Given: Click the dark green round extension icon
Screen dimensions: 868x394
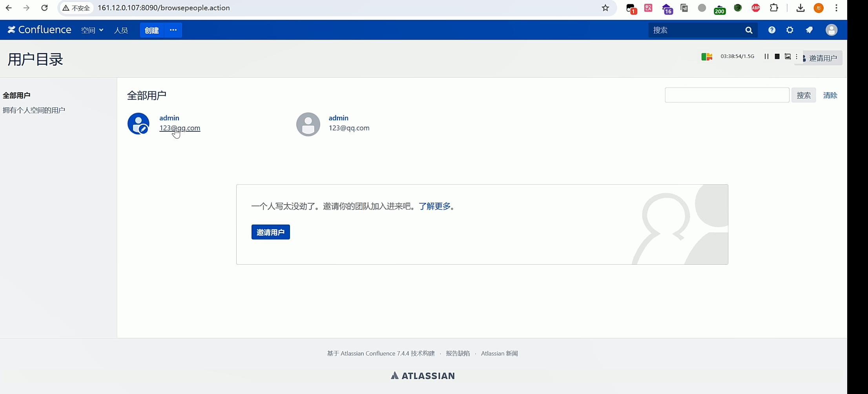Looking at the screenshot, I should pos(738,8).
